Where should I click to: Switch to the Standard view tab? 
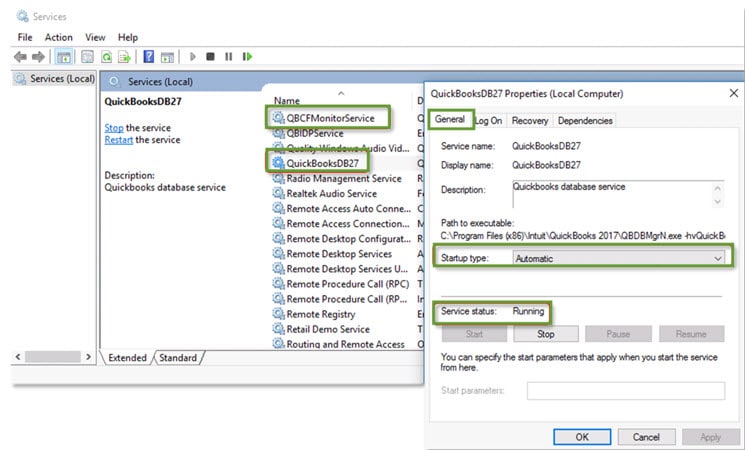click(178, 358)
